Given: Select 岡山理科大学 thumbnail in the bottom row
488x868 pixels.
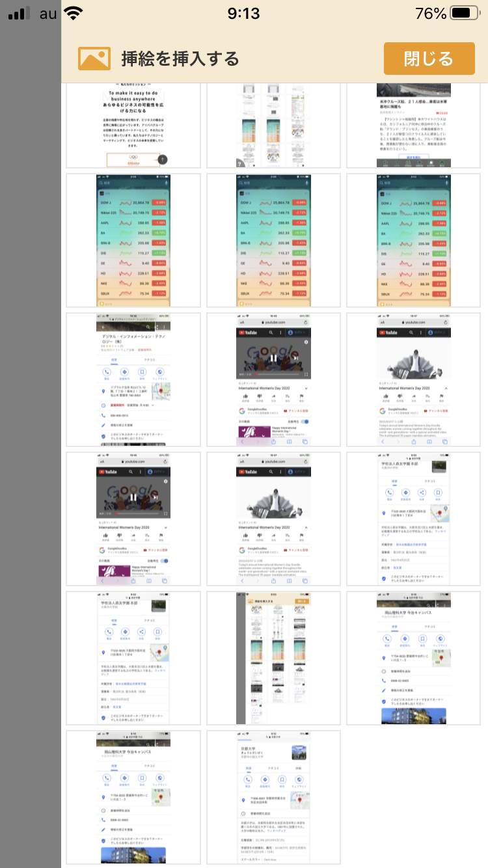Looking at the screenshot, I should (x=133, y=797).
